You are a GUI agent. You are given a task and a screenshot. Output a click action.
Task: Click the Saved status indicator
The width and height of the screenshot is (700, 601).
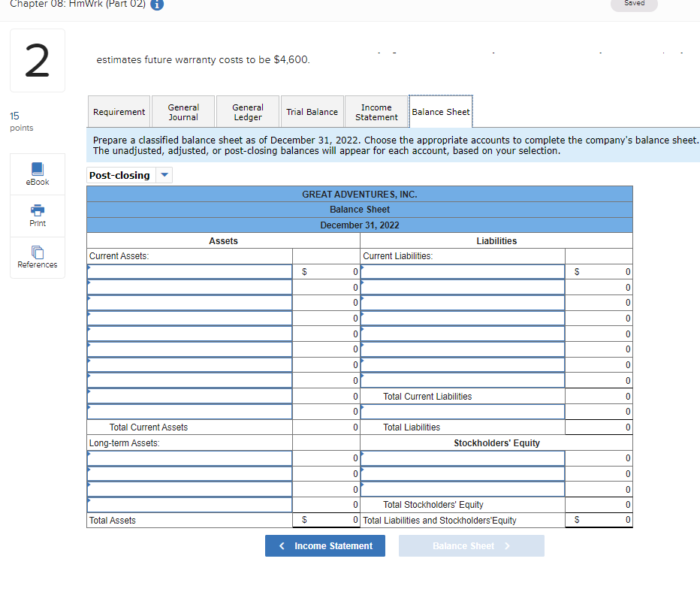pos(634,4)
